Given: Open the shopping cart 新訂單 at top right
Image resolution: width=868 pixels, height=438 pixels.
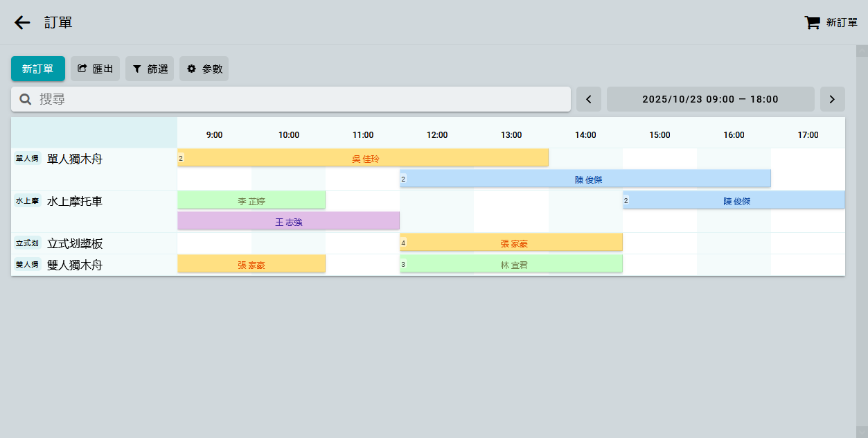Looking at the screenshot, I should coord(831,22).
